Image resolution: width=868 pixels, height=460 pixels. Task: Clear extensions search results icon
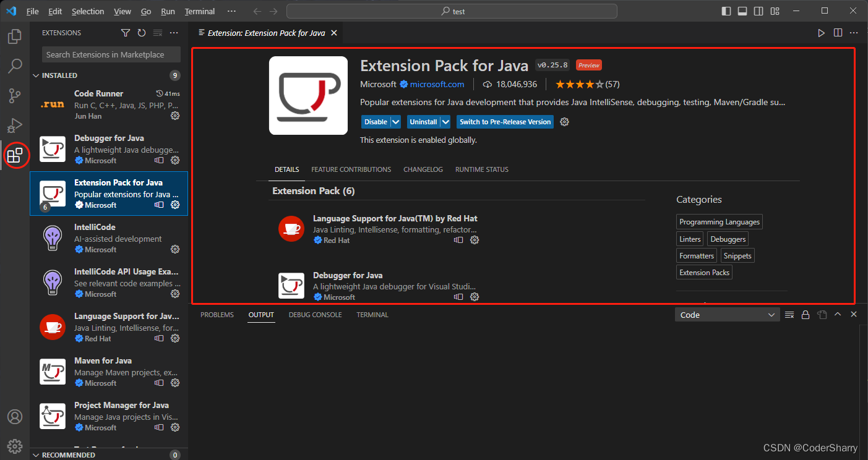[158, 33]
